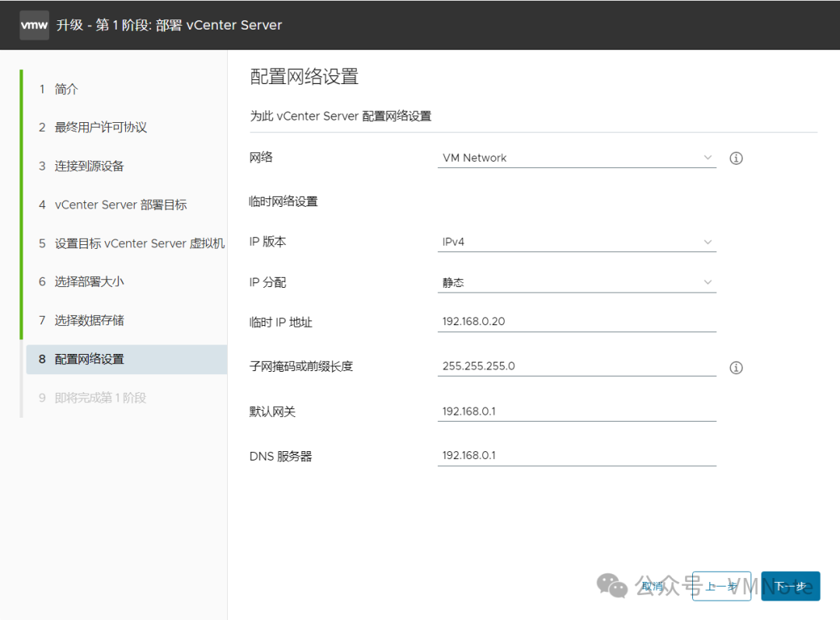Click the 为此 vCenter Server 配置网络设置 description
840x620 pixels.
click(341, 116)
